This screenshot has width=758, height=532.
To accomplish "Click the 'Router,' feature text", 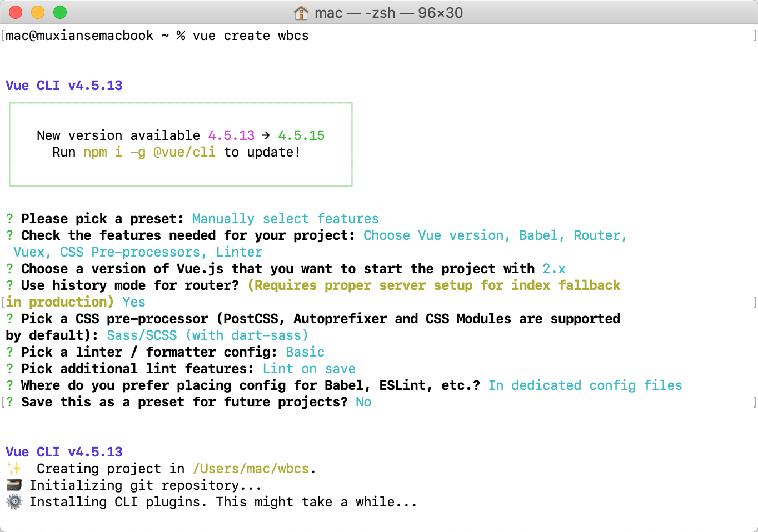I will click(x=600, y=235).
